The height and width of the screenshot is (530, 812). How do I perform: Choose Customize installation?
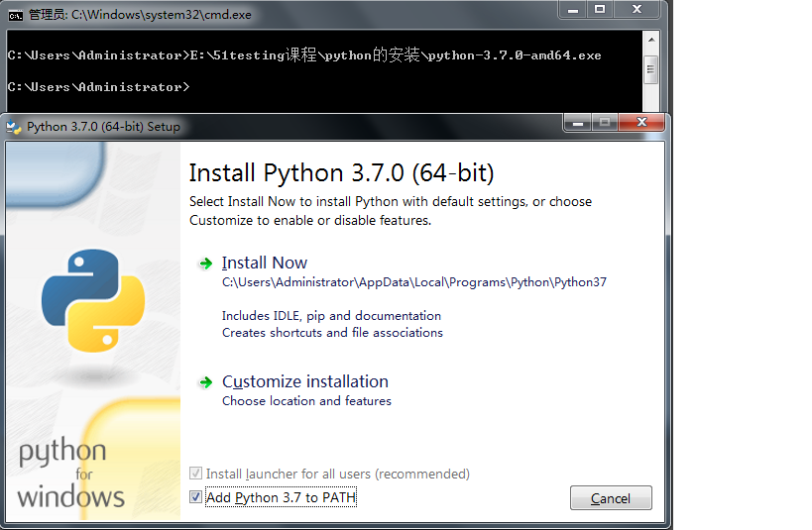click(305, 381)
